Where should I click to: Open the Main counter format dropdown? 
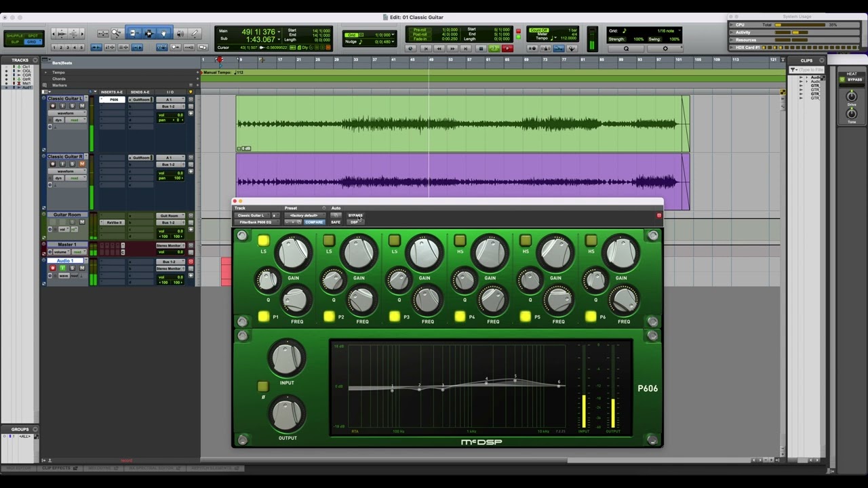coord(279,32)
